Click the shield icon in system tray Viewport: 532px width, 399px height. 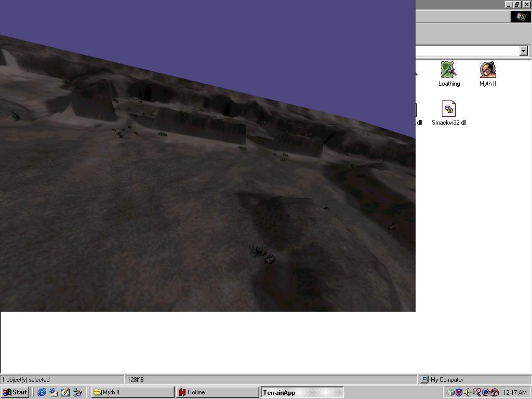[x=459, y=392]
